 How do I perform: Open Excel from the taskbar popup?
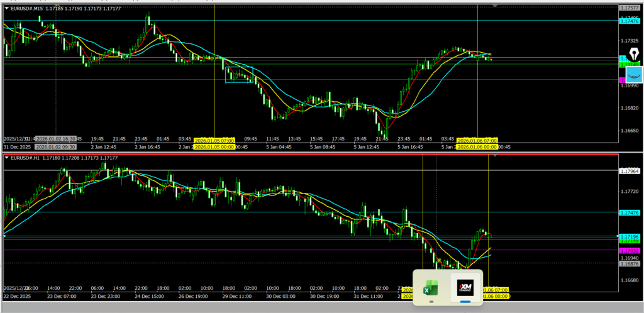[x=431, y=288]
